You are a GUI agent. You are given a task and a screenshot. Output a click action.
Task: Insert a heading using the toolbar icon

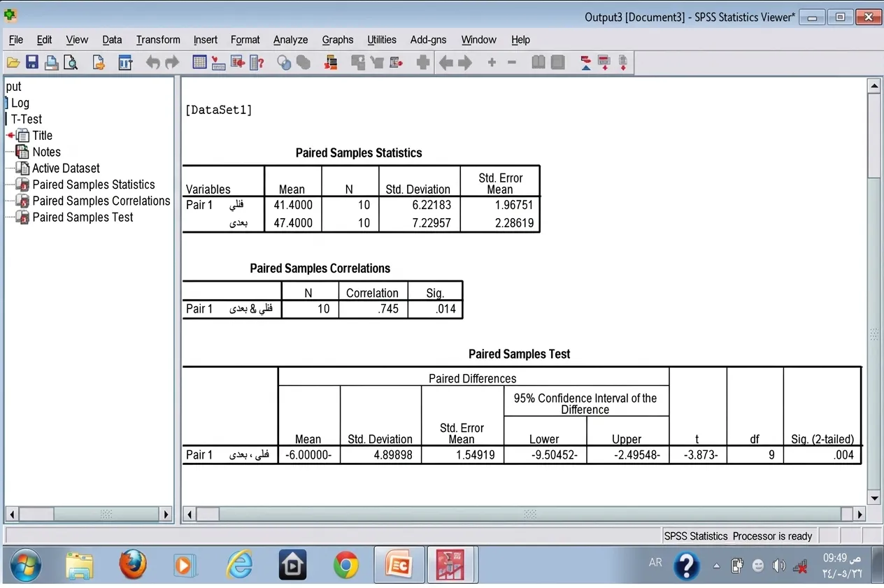point(586,63)
